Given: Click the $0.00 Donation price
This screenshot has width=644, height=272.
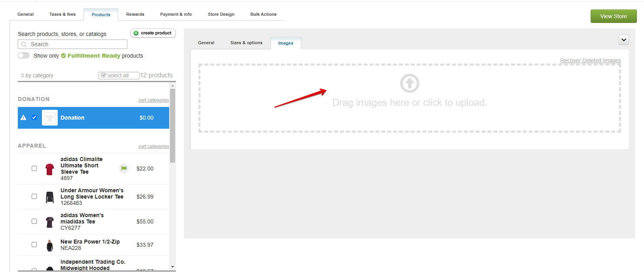Looking at the screenshot, I should coord(146,118).
